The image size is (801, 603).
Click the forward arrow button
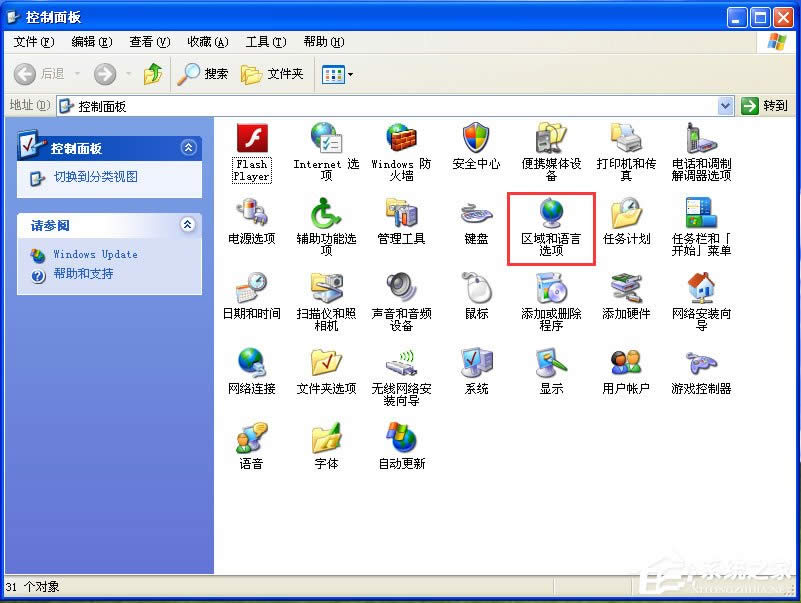[105, 74]
